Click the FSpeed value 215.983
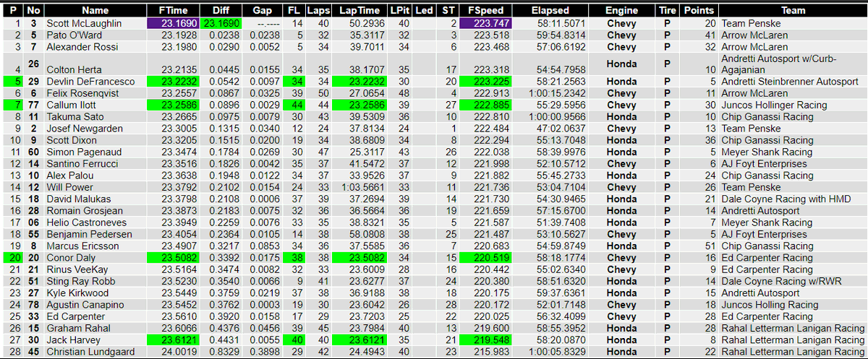The width and height of the screenshot is (868, 359). 492,351
